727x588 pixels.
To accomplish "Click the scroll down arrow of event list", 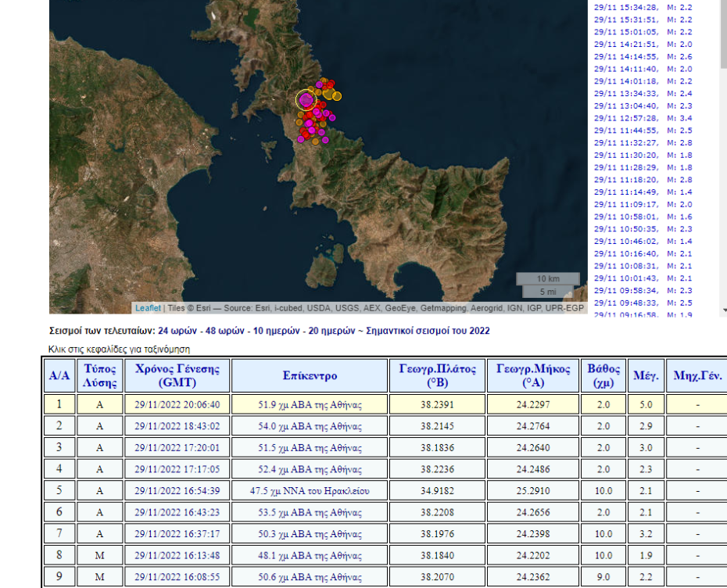I will coord(723,310).
